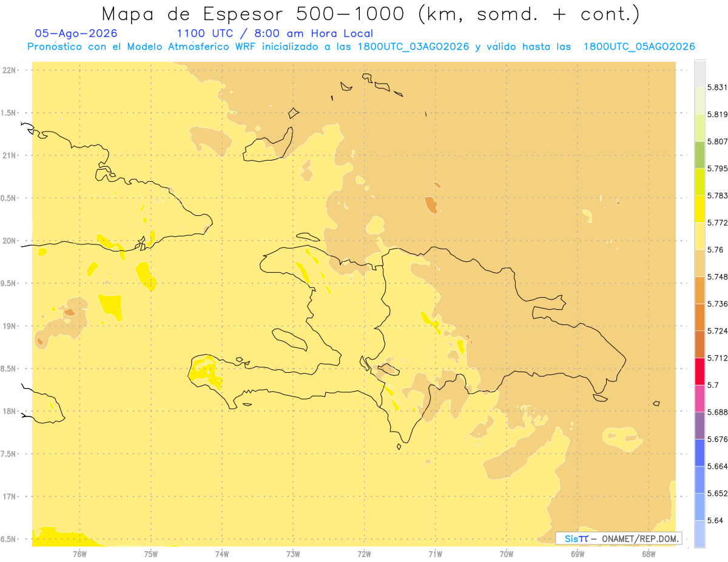Click the longitude label '76W'
The image size is (728, 562).
[79, 554]
